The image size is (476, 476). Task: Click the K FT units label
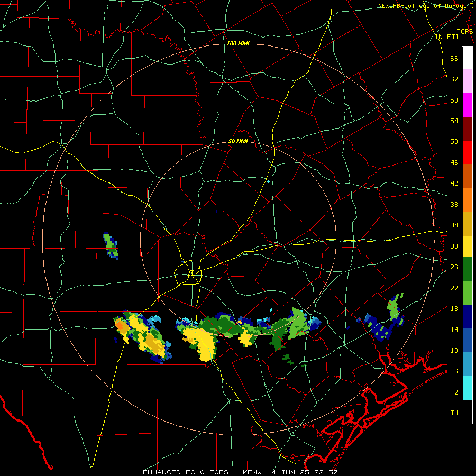447,37
